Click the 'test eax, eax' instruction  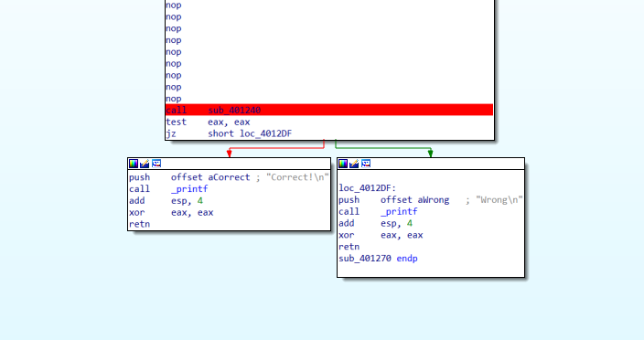pos(208,122)
